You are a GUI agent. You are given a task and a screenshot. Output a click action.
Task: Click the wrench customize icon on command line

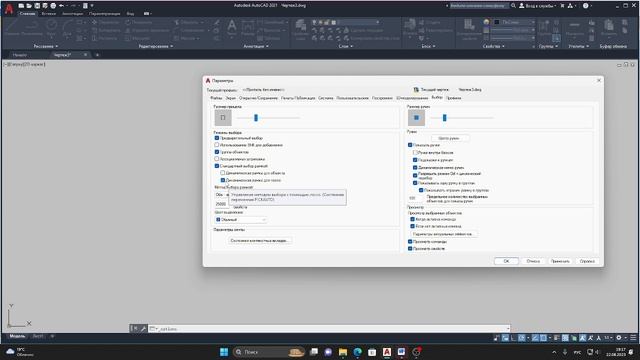click(144, 329)
